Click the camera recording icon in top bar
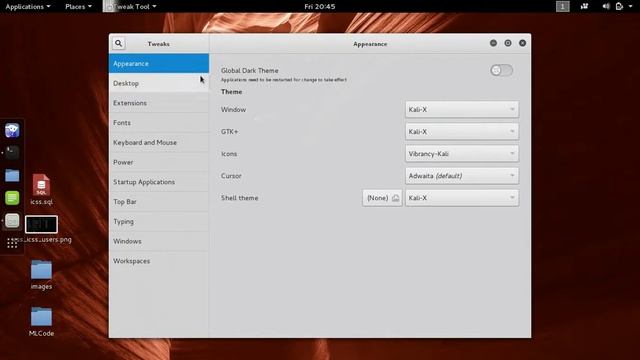This screenshot has height=360, width=640. point(584,6)
